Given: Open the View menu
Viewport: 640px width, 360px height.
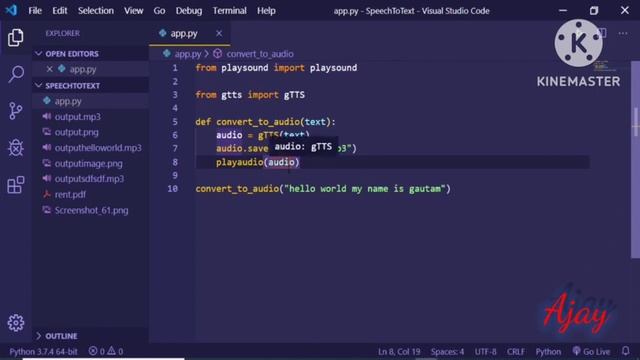Looking at the screenshot, I should 133,11.
